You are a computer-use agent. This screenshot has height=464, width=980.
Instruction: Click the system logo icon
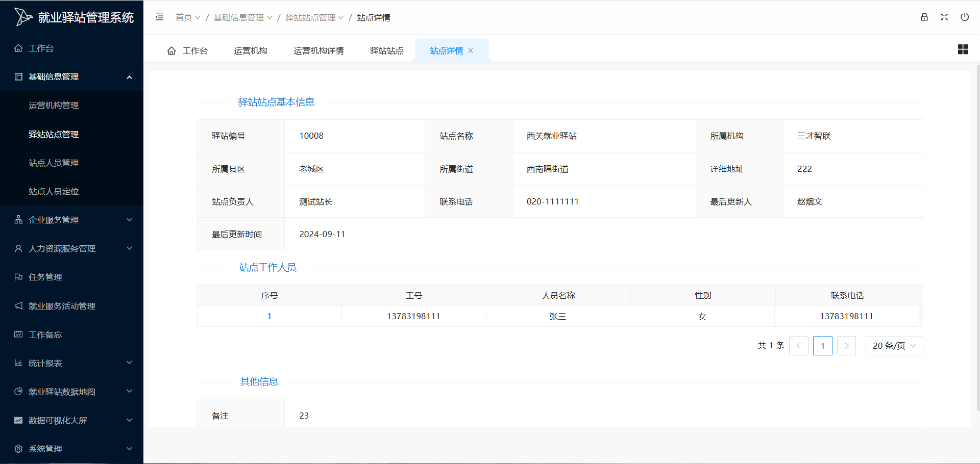pyautogui.click(x=23, y=17)
